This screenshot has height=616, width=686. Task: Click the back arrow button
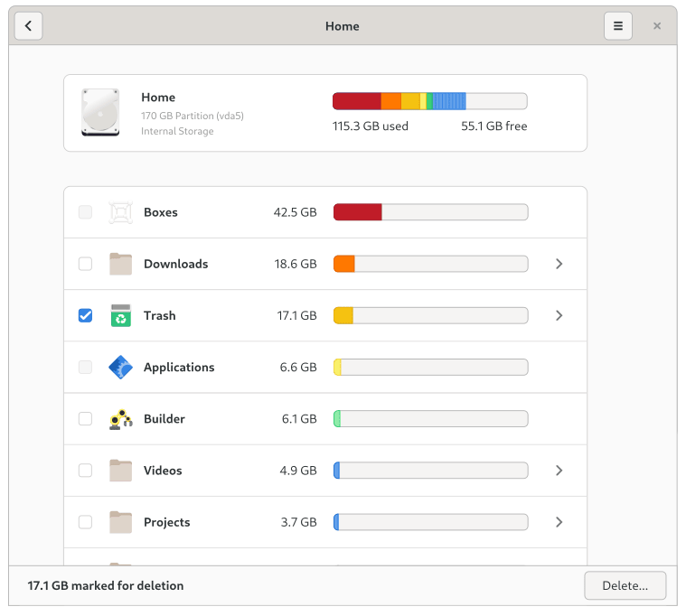pos(29,26)
